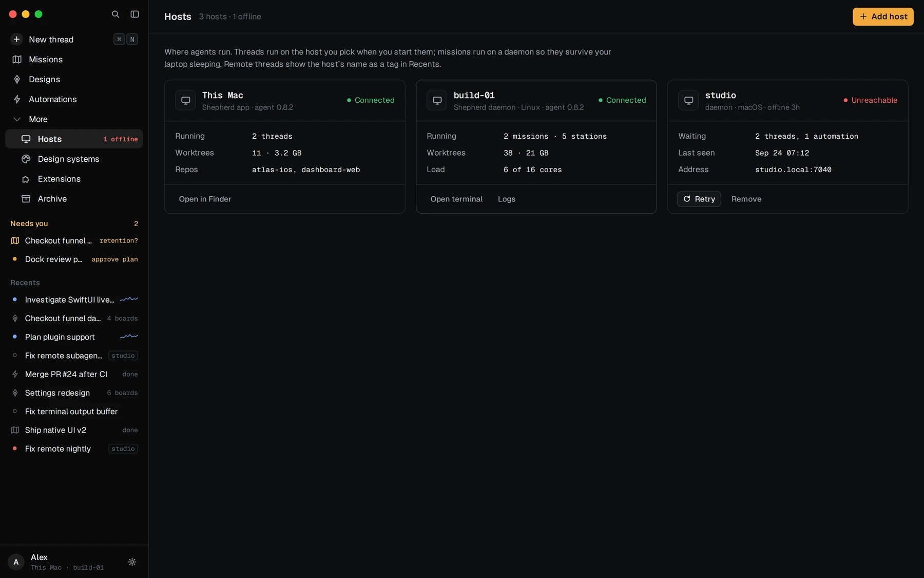
Task: Open the Alex profile avatar
Action: [16, 562]
